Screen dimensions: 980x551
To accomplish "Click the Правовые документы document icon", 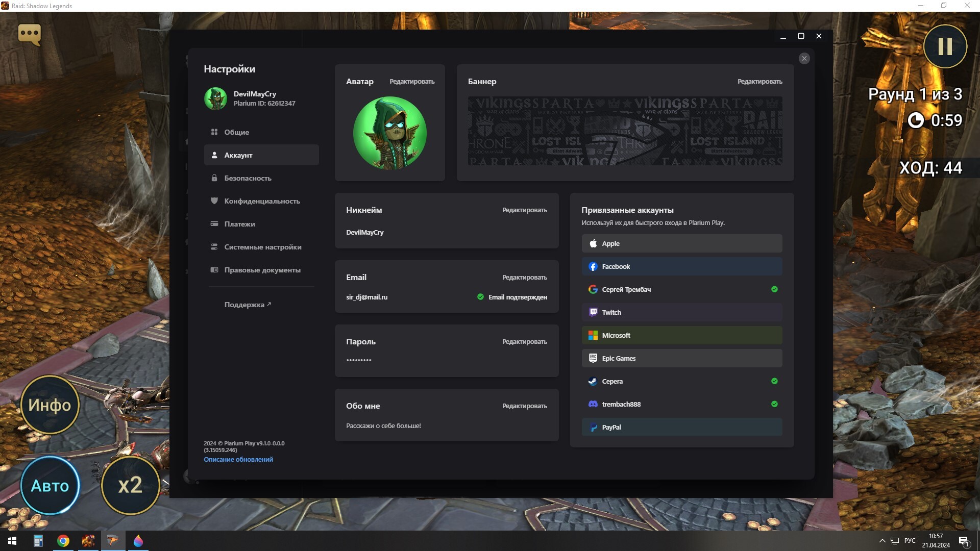I will 214,270.
